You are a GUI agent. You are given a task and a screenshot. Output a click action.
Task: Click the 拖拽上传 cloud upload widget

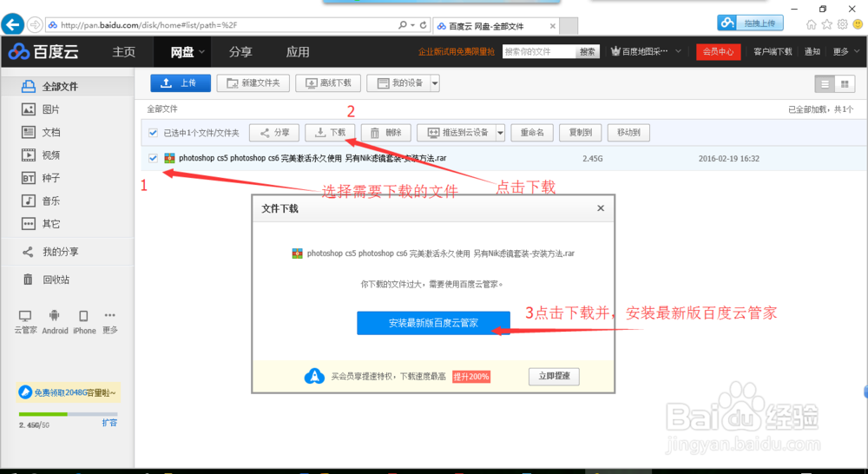750,23
